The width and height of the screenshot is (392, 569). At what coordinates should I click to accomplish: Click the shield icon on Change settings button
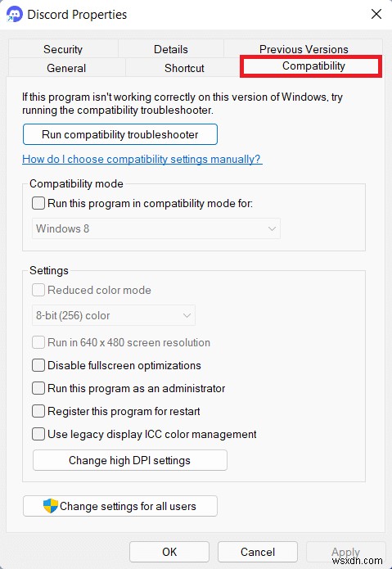(x=51, y=506)
